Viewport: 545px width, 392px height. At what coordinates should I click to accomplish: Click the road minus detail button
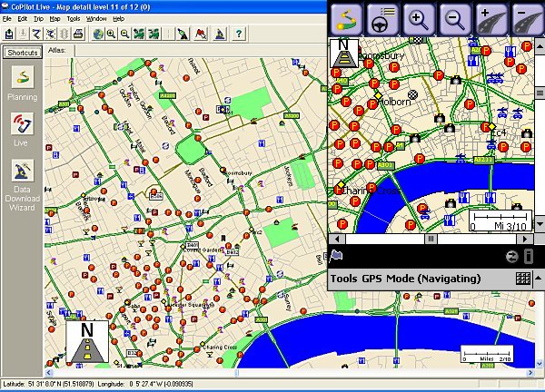pyautogui.click(x=528, y=19)
